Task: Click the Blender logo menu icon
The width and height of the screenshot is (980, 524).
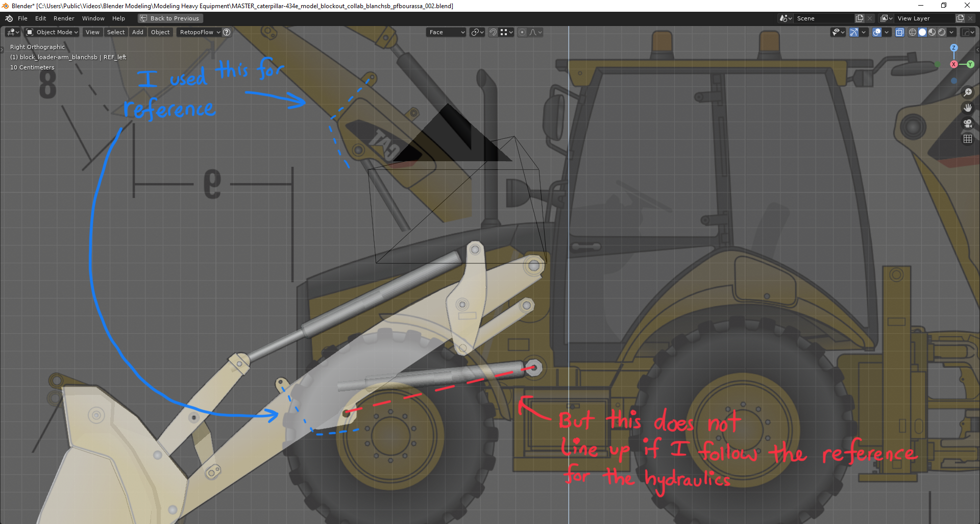Action: (9, 18)
